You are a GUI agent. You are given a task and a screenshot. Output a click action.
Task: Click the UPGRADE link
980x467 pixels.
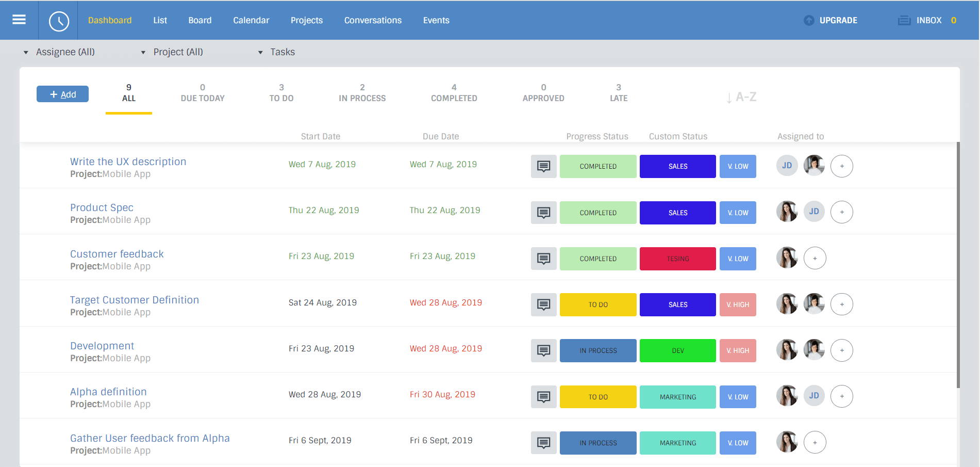pyautogui.click(x=838, y=20)
